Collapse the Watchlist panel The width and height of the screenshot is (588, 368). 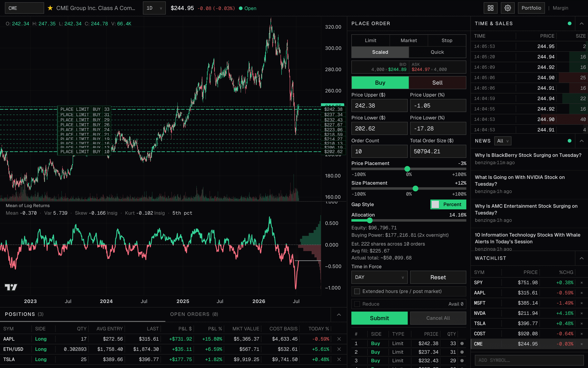582,258
